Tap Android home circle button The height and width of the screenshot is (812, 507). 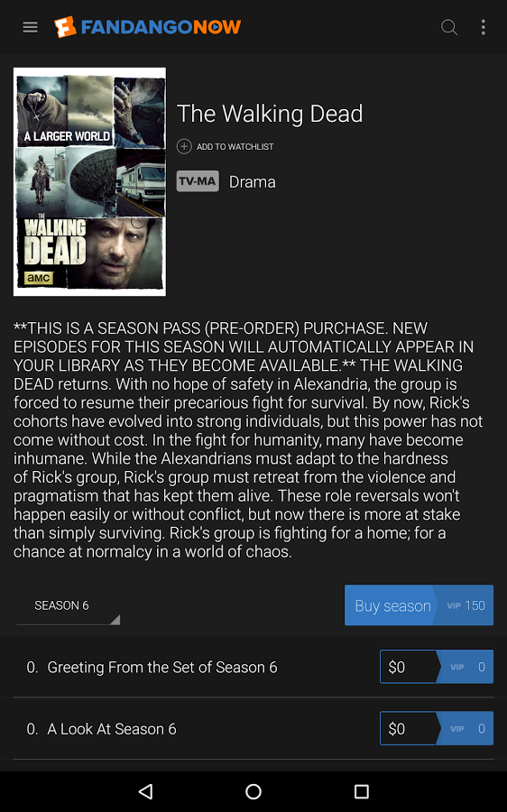(x=253, y=790)
